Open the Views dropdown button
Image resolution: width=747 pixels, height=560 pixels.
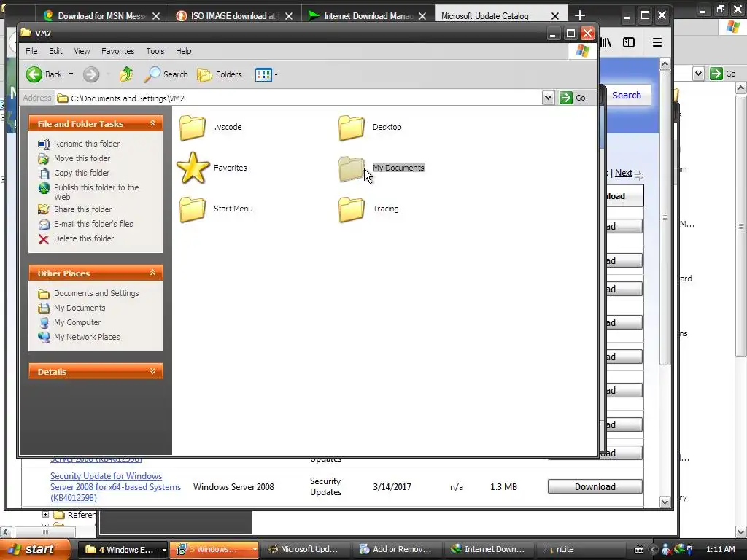pyautogui.click(x=266, y=74)
